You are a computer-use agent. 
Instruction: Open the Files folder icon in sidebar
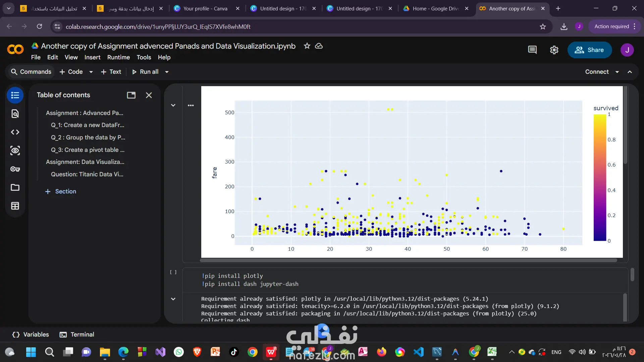pyautogui.click(x=15, y=187)
